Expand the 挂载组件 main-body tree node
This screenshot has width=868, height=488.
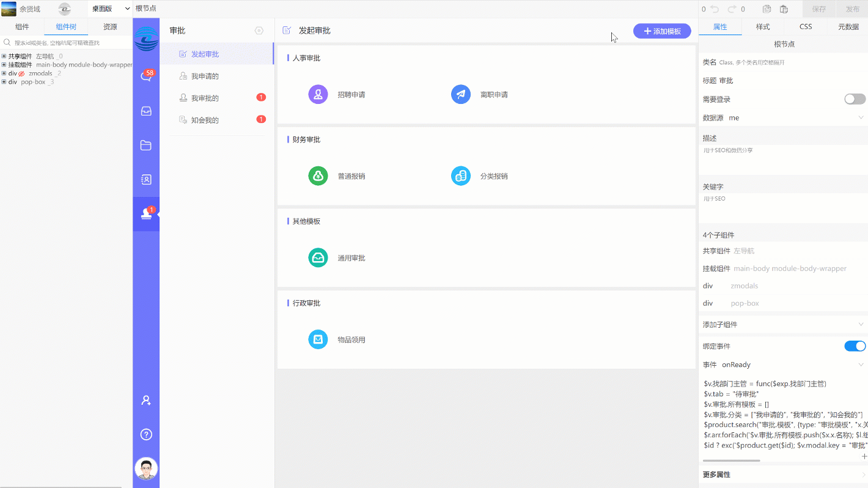tap(4, 65)
